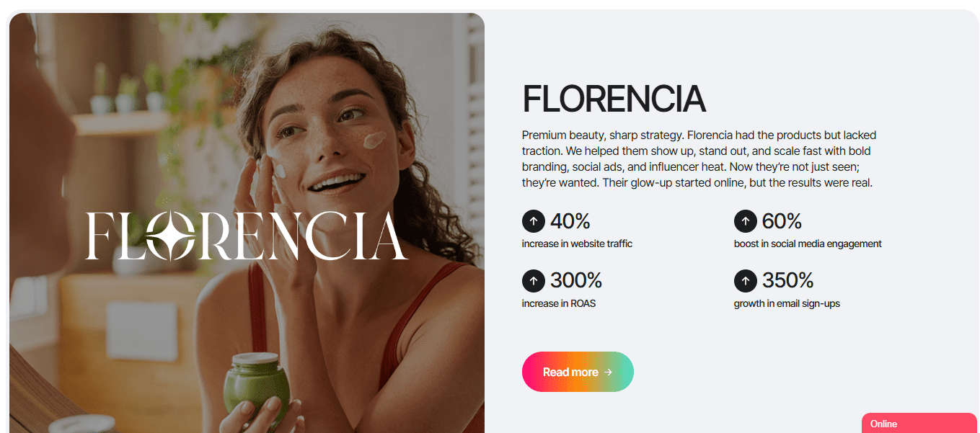Click the 40% statistic number
980x433 pixels.
click(x=570, y=221)
